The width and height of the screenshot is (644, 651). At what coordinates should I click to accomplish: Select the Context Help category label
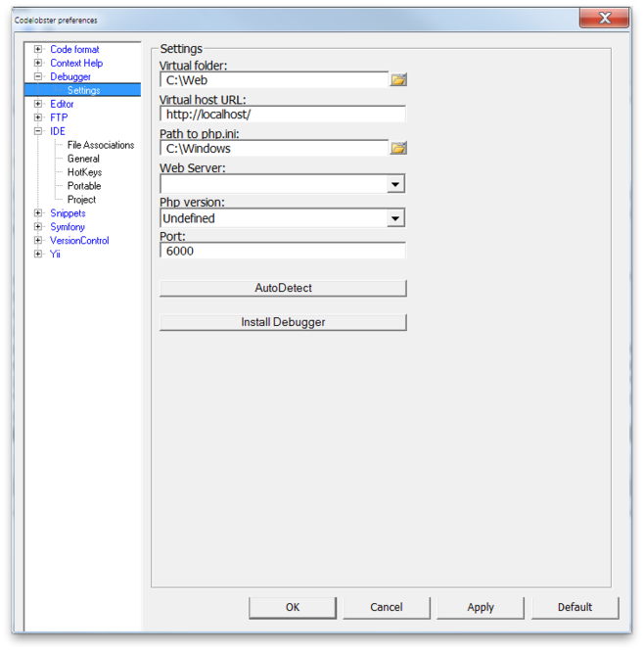pyautogui.click(x=76, y=63)
